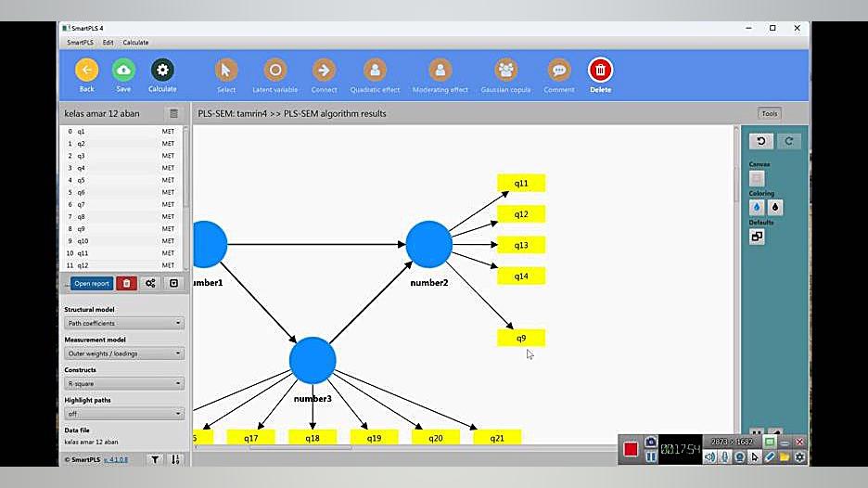Open the Calculate menu
Screen dimensions: 868x488
coord(135,43)
